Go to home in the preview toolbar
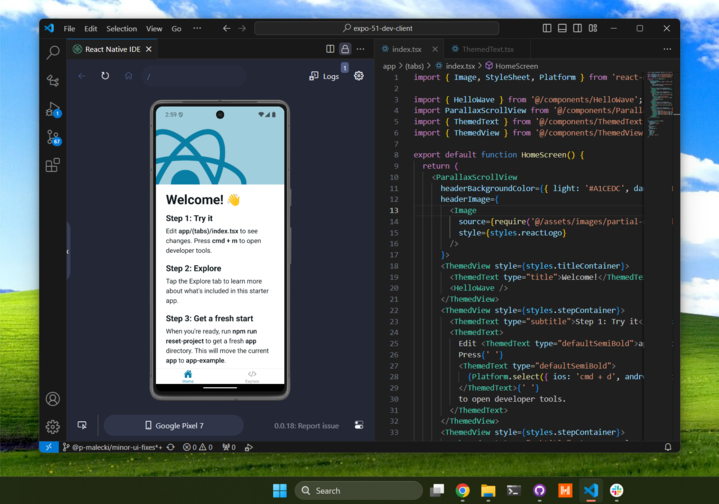The height and width of the screenshot is (504, 719). pyautogui.click(x=128, y=76)
